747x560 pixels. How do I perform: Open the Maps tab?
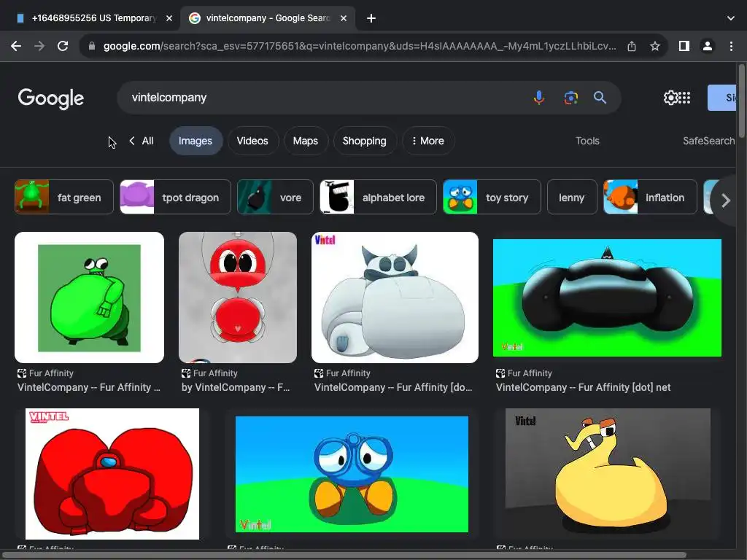[x=306, y=141]
